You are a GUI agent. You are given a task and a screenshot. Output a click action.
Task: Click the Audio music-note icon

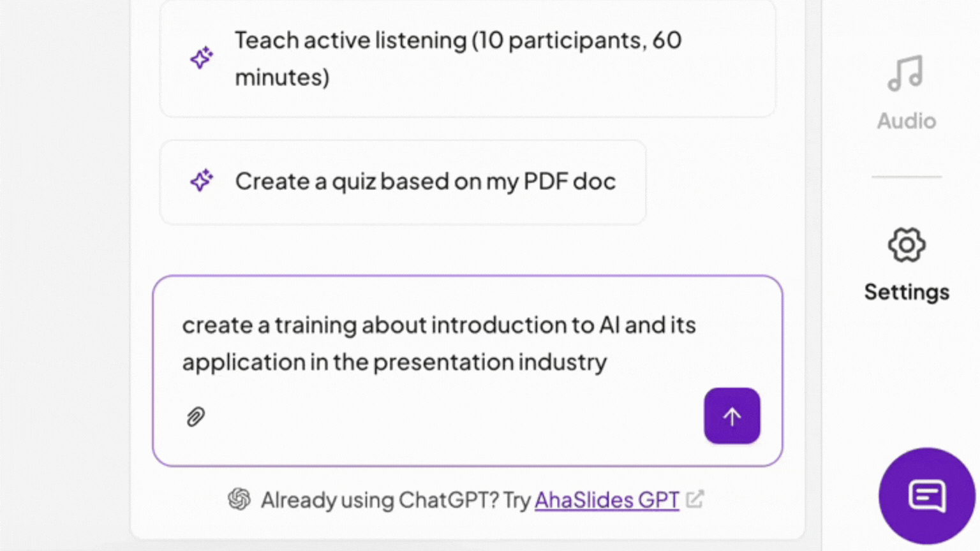[905, 73]
